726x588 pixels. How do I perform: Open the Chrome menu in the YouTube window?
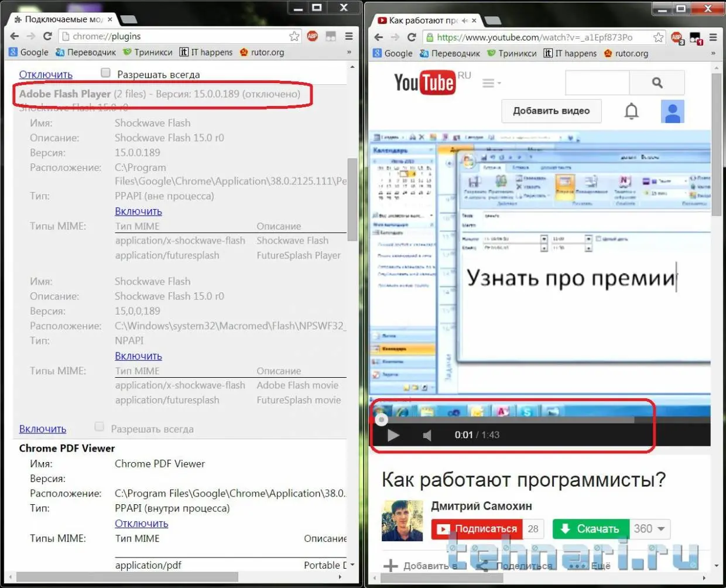pyautogui.click(x=713, y=37)
